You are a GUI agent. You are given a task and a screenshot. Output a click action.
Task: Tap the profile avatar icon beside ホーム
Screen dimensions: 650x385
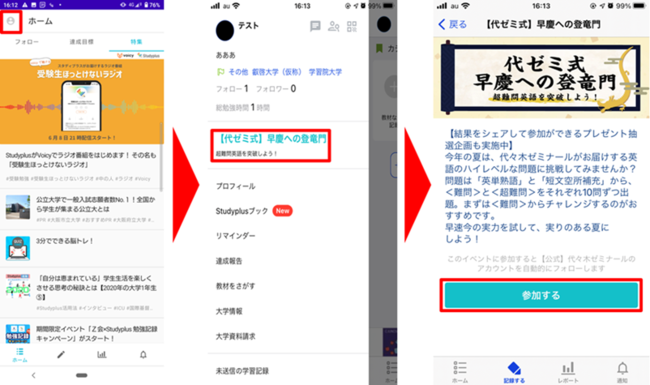tap(11, 21)
